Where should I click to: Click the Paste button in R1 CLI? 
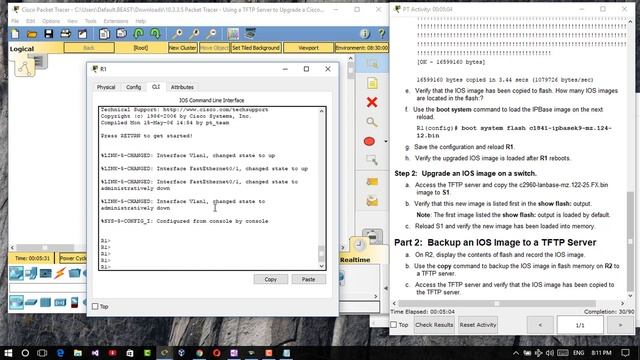(309, 279)
